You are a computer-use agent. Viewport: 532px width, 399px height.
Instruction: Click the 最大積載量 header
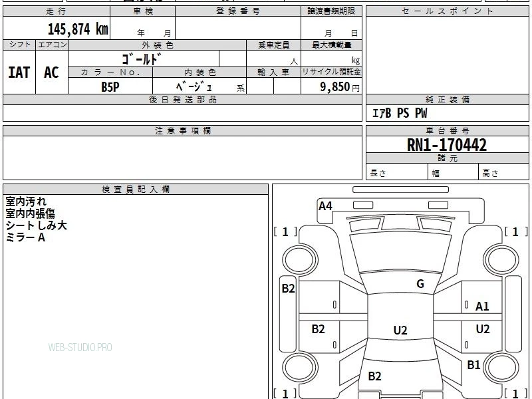pyautogui.click(x=331, y=45)
